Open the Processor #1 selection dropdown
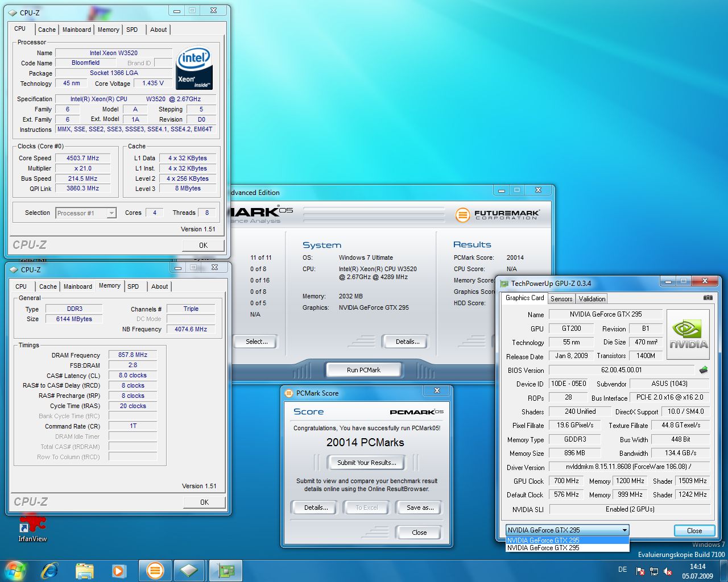Viewport: 728px width, 582px height. click(86, 213)
